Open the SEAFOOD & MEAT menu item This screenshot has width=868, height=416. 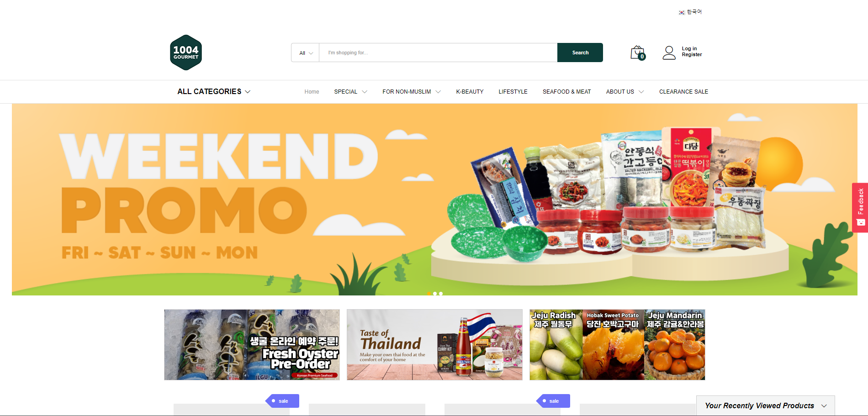566,92
